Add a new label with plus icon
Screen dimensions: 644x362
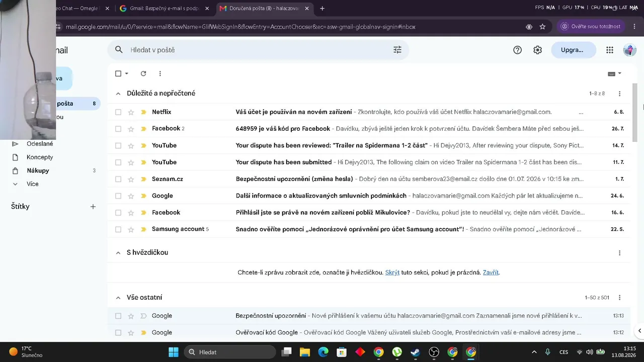93,207
